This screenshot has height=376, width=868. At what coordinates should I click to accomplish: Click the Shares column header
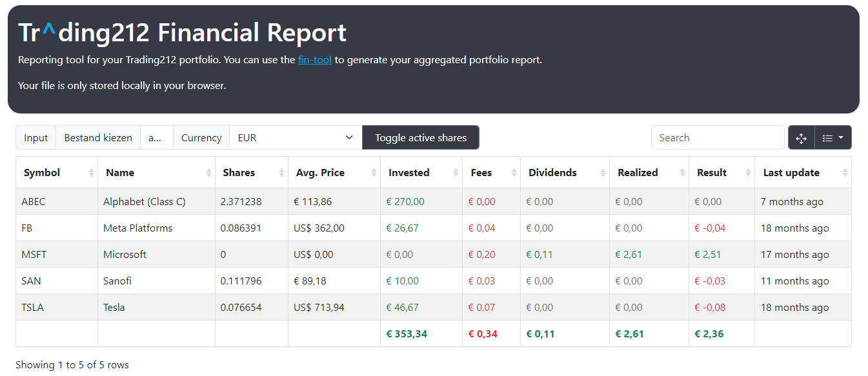[252, 173]
